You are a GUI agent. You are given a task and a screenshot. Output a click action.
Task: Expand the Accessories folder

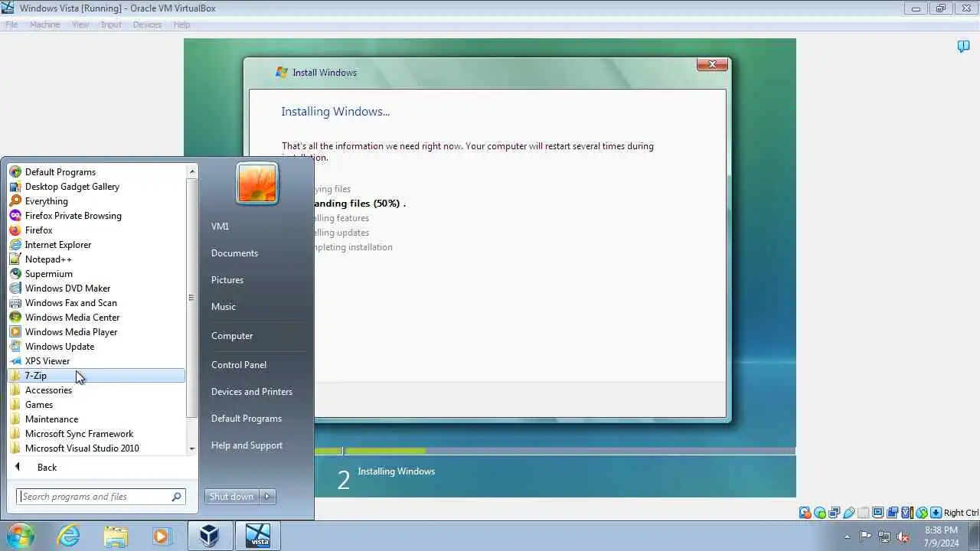click(96, 390)
